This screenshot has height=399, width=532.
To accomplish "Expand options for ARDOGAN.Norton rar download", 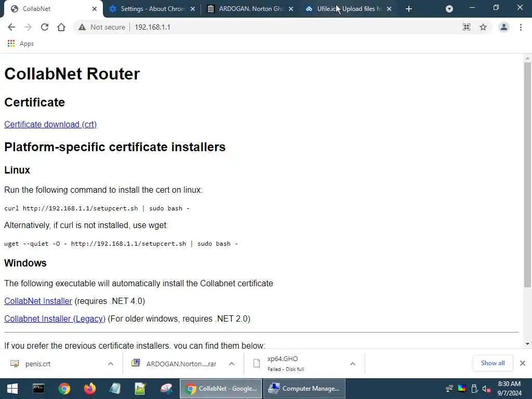I will tap(232, 364).
